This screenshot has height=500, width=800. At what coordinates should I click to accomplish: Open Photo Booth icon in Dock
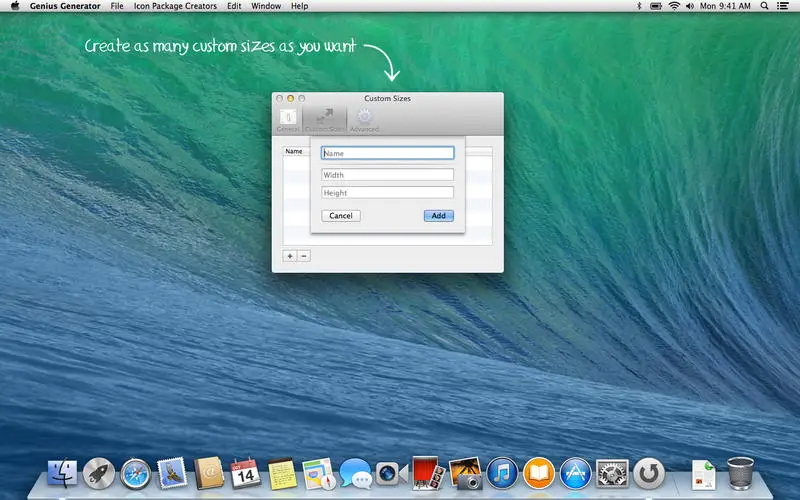(428, 473)
